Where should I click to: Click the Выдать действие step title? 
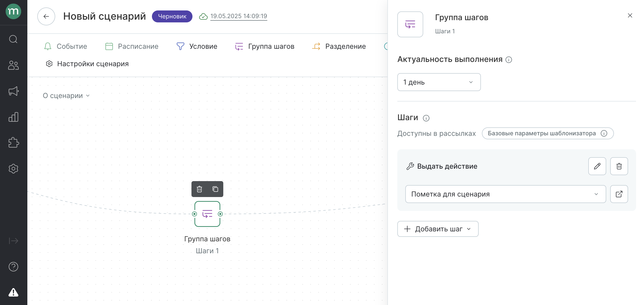tap(447, 166)
